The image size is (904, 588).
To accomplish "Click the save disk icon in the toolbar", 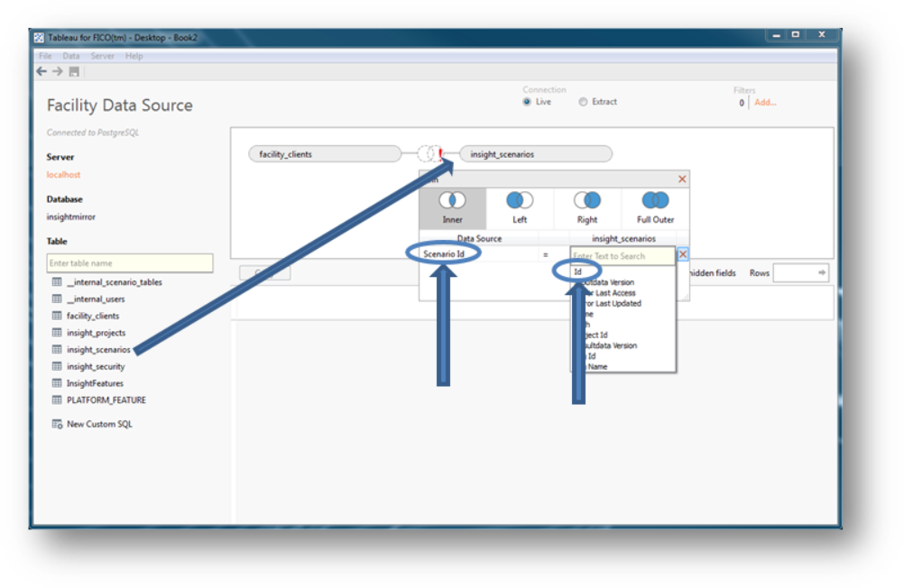I will point(74,71).
